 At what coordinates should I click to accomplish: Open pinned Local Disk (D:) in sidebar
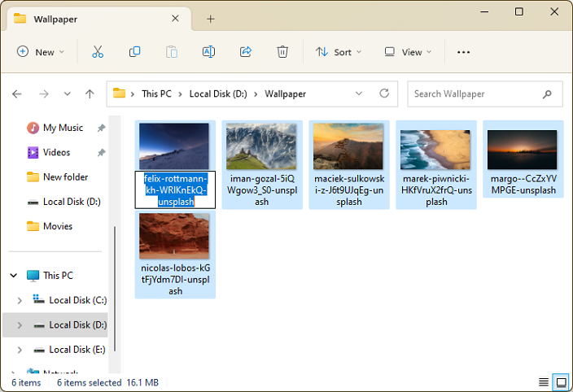pyautogui.click(x=72, y=202)
